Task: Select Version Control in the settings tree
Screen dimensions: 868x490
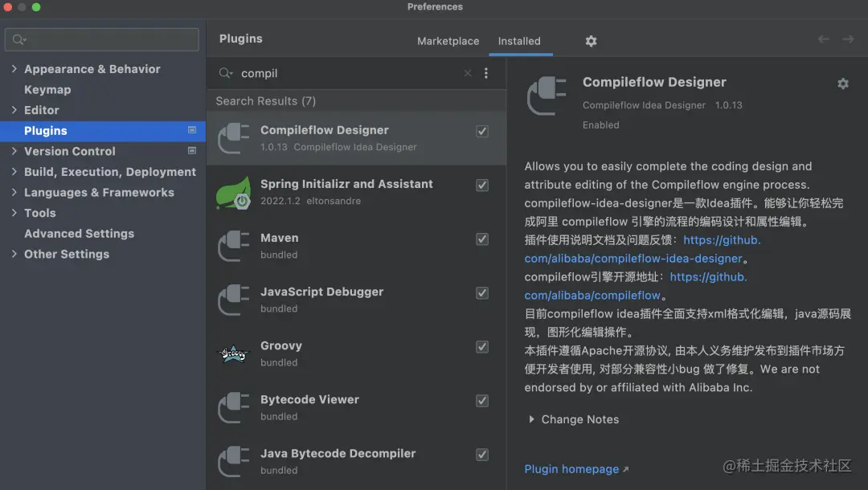Action: point(70,151)
